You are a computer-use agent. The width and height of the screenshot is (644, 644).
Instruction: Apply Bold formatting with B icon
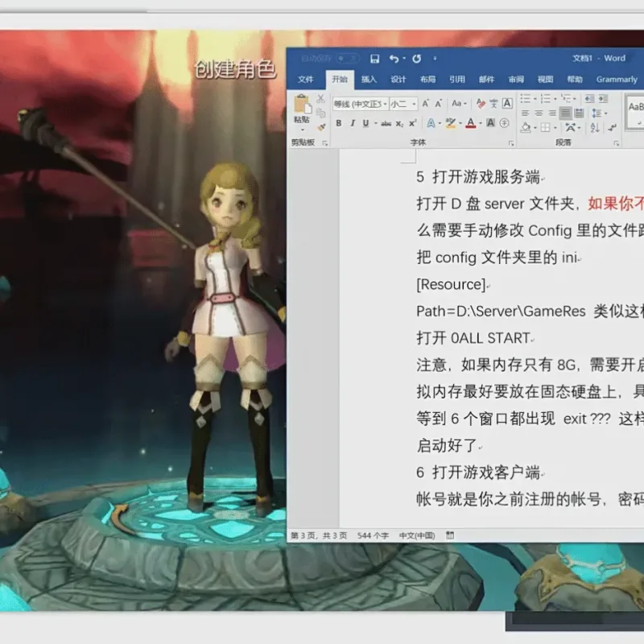coord(338,123)
